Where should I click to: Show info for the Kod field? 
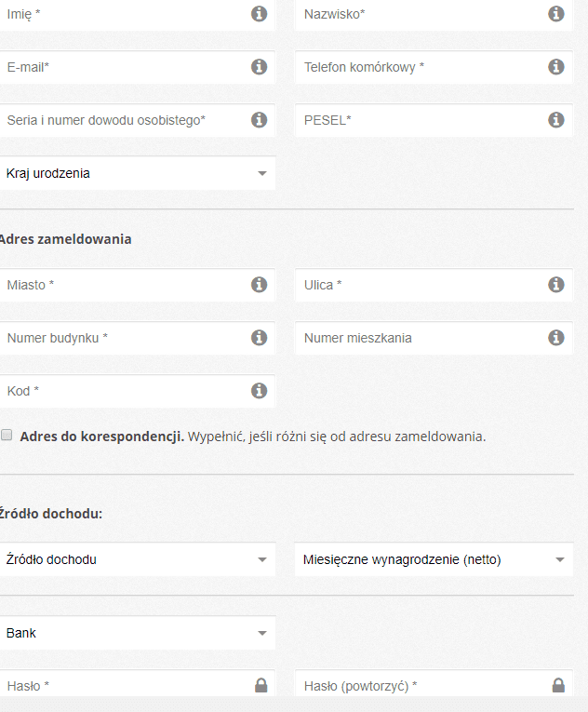(x=260, y=391)
